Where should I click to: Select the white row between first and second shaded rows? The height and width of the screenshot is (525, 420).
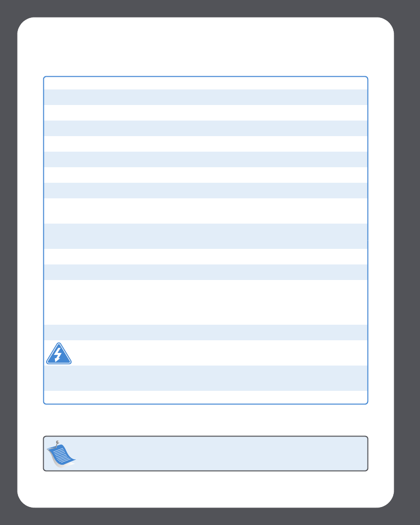coord(206,113)
